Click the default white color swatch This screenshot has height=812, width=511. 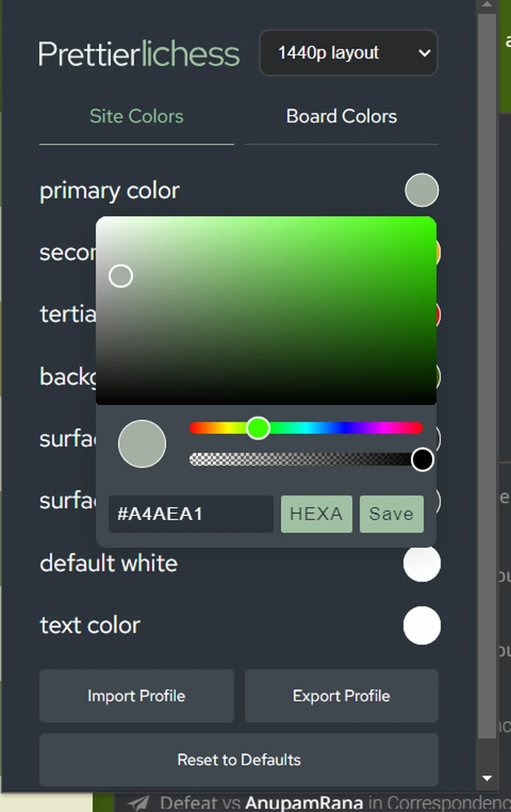422,563
